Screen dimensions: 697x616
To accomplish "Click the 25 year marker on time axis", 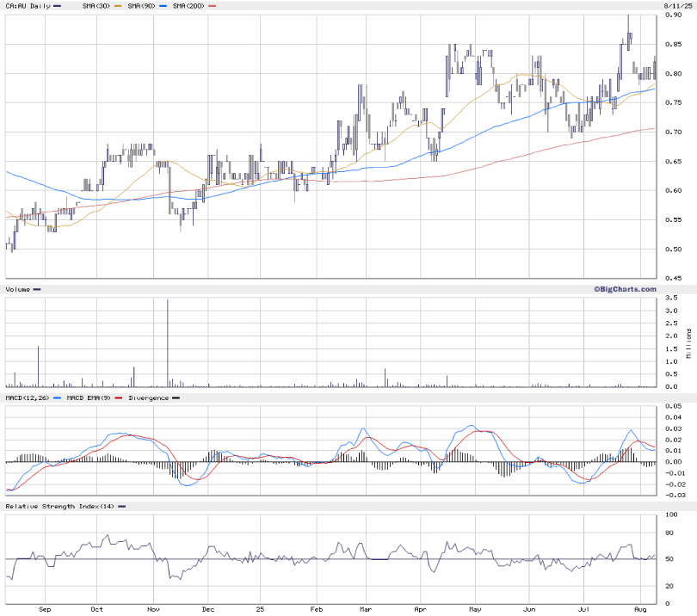I will coord(261,609).
